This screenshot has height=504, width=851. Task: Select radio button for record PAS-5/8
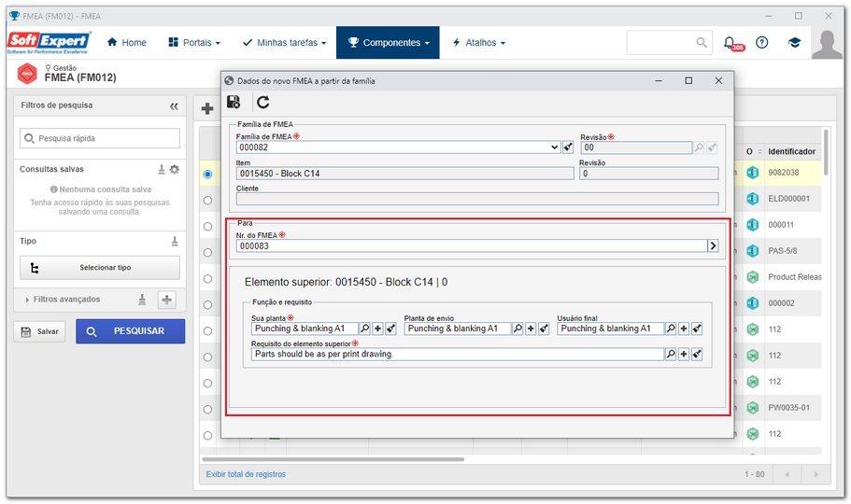(208, 252)
